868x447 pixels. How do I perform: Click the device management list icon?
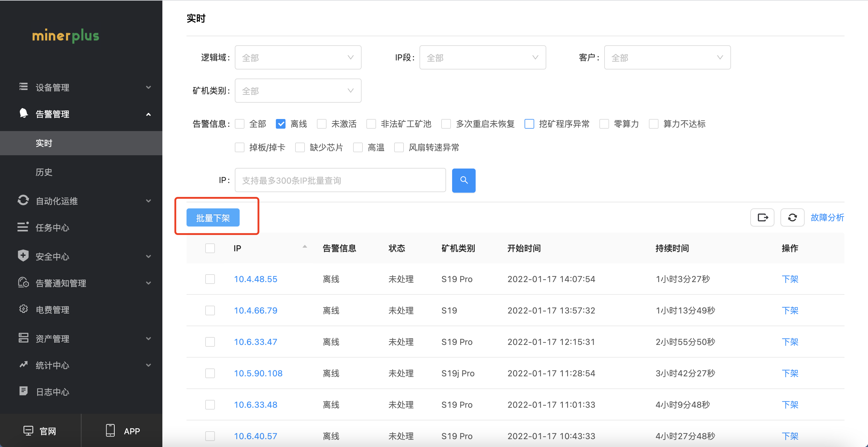click(x=23, y=87)
